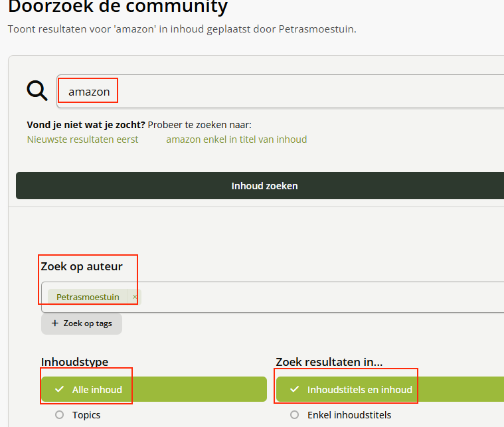Click the magnifying glass search icon
Image resolution: width=504 pixels, height=427 pixels.
(37, 90)
